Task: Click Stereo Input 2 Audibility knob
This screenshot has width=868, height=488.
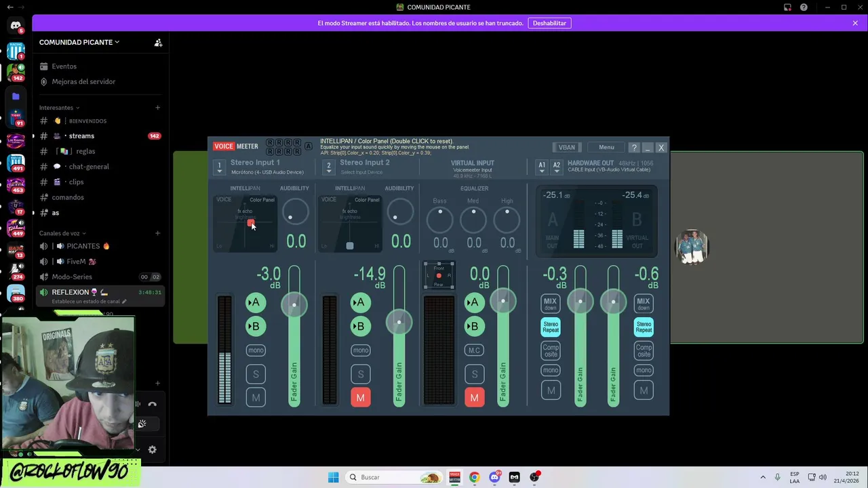Action: pyautogui.click(x=399, y=212)
